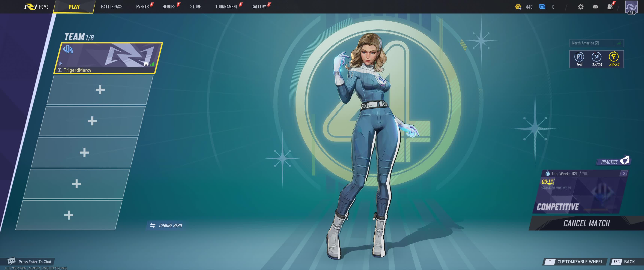The width and height of the screenshot is (644, 270).
Task: Click the 0 Units balance
Action: pos(553,7)
